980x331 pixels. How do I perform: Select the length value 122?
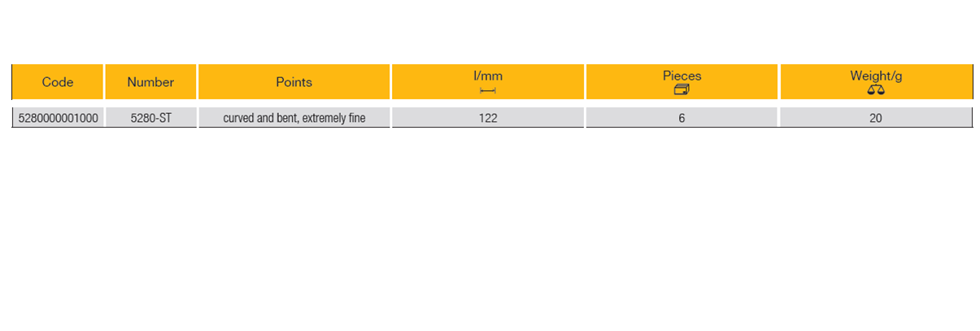click(x=488, y=118)
